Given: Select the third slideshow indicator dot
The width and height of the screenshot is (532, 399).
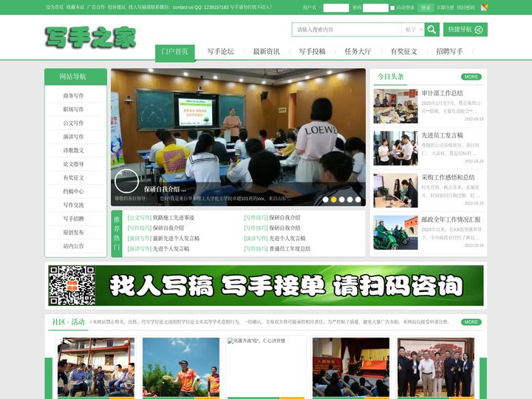Looking at the screenshot, I should click(x=341, y=199).
